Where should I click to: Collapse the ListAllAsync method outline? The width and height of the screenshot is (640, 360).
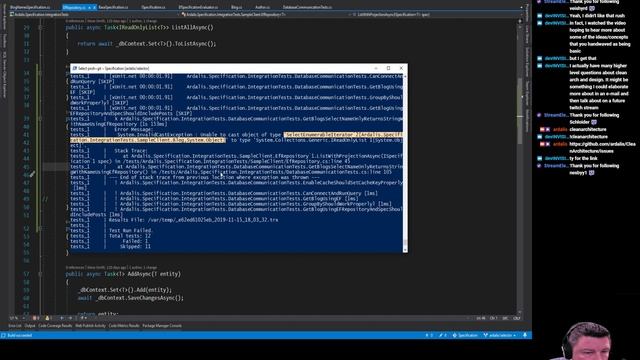40,28
